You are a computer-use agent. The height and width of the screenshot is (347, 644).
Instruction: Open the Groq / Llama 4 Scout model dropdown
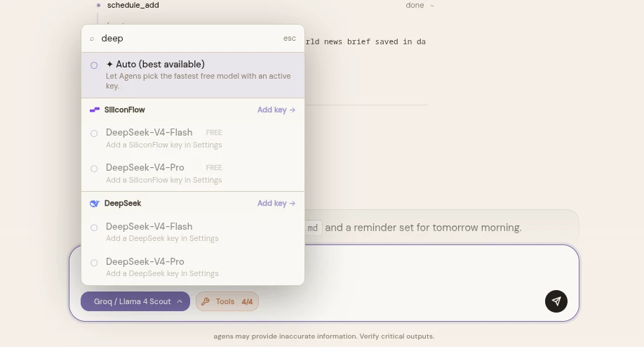[x=135, y=301]
